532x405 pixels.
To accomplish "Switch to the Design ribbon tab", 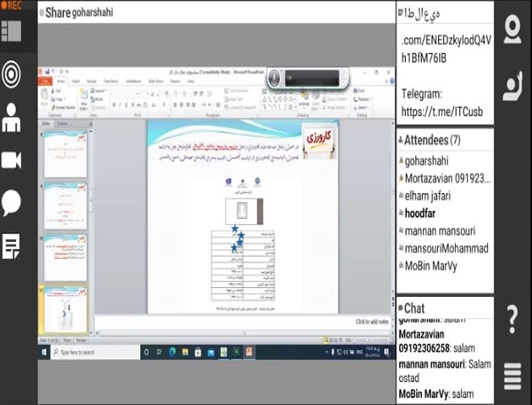I will coord(91,79).
